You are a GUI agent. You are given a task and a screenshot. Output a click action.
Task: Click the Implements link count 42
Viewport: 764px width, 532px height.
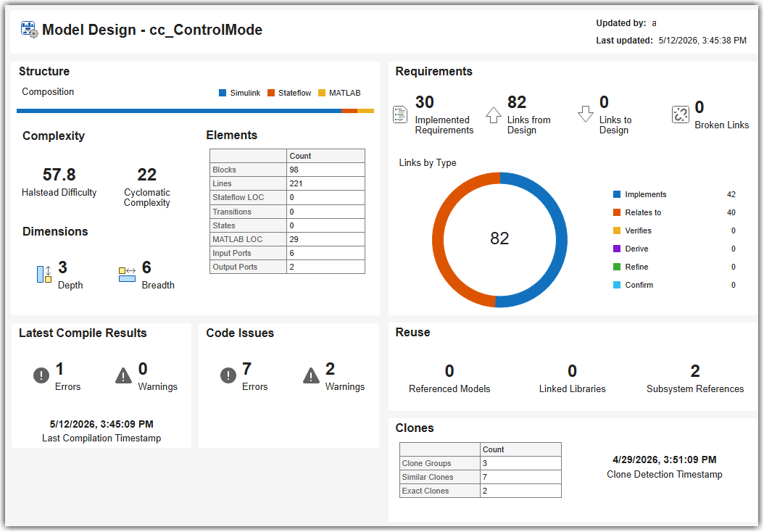(731, 194)
